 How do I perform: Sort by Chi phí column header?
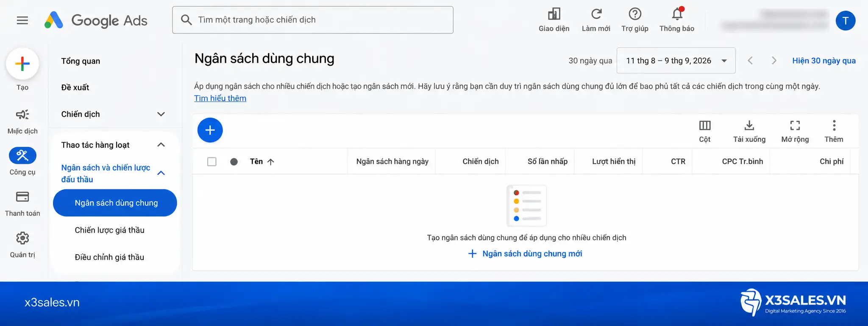(x=831, y=162)
